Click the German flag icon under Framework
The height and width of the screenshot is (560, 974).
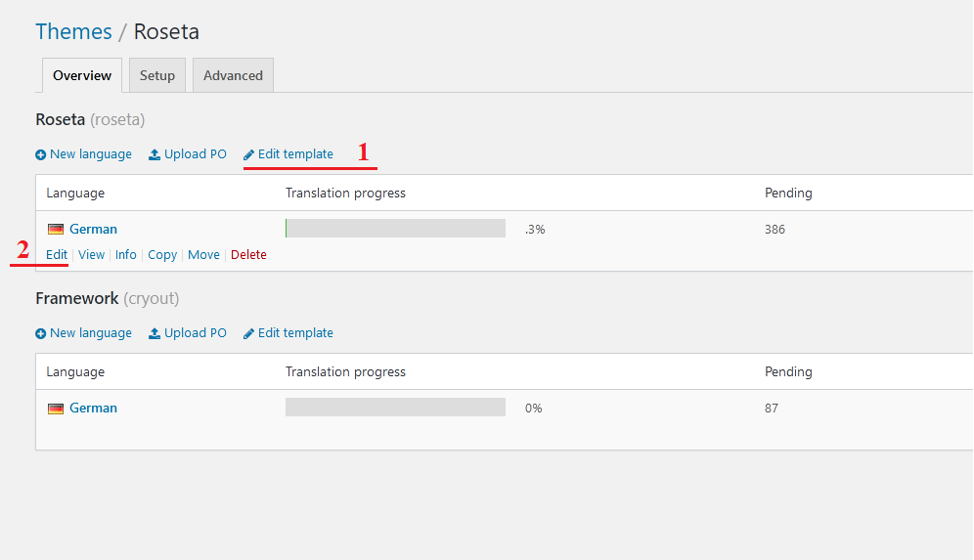[56, 408]
